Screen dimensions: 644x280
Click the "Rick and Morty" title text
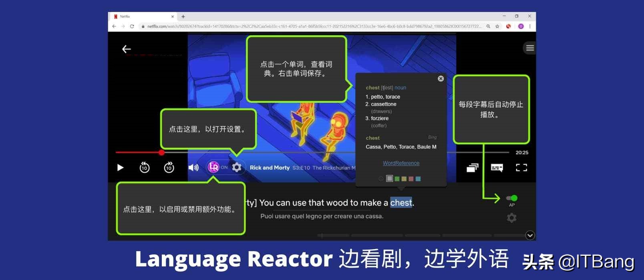point(270,168)
